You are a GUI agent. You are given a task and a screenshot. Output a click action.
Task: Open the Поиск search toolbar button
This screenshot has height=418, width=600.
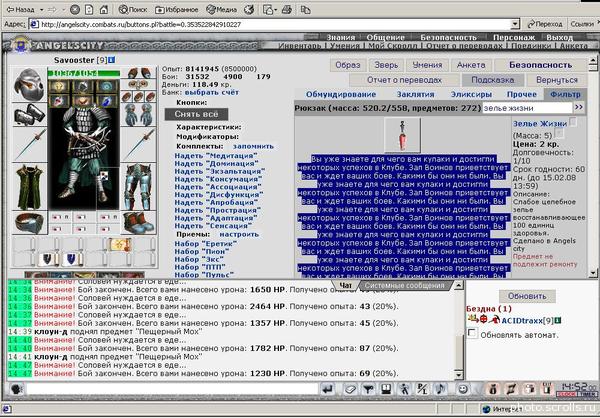[133, 10]
